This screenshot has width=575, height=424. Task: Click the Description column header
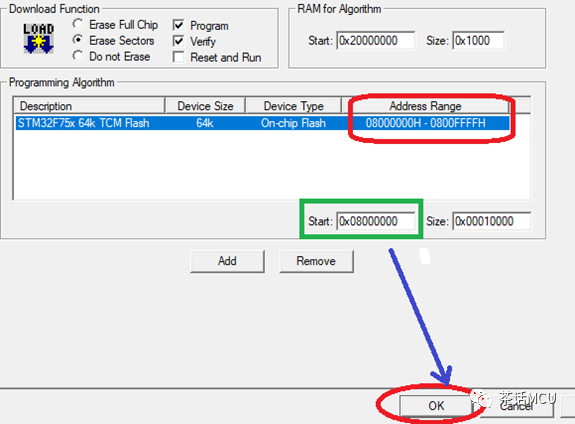click(x=89, y=106)
